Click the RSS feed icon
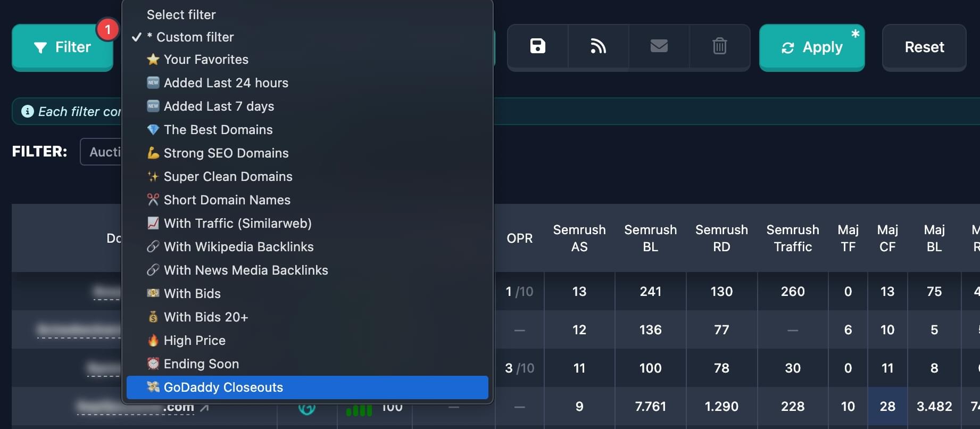The width and height of the screenshot is (980, 429). (x=598, y=46)
